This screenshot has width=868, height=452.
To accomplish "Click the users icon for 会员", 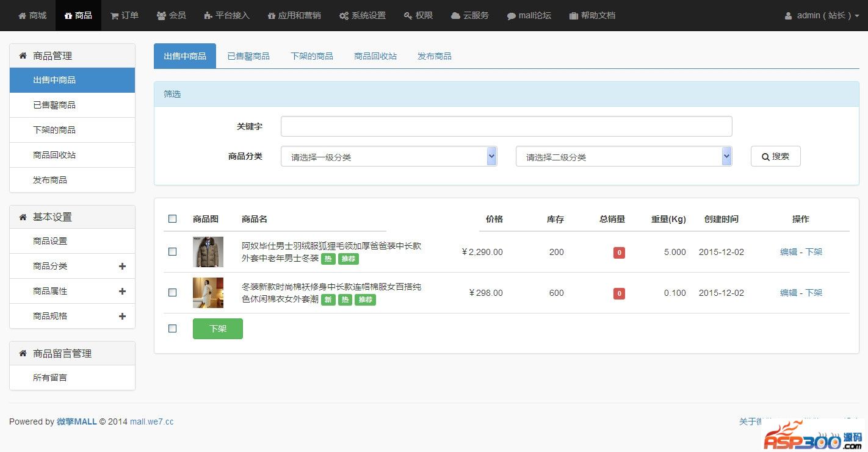I will point(161,16).
